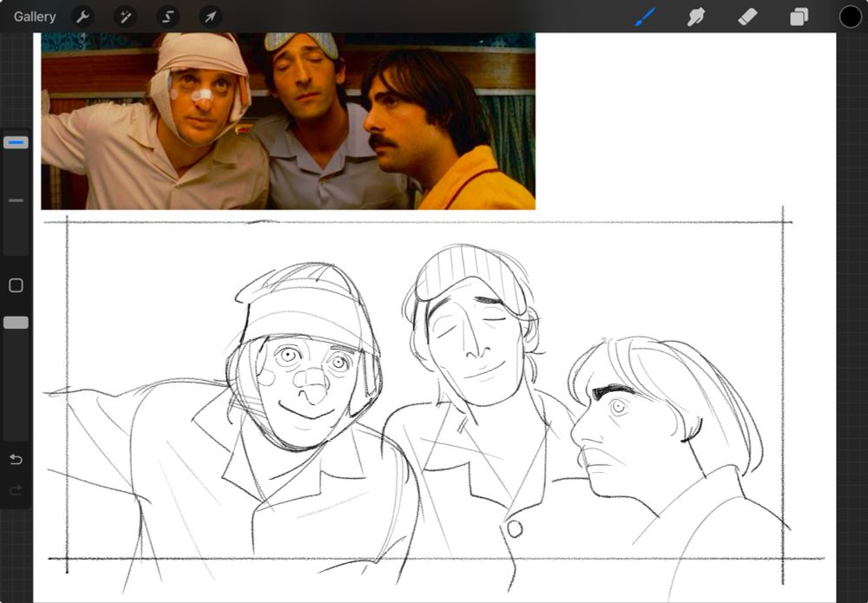The height and width of the screenshot is (603, 868).
Task: Select the Brush paint tool
Action: point(645,16)
